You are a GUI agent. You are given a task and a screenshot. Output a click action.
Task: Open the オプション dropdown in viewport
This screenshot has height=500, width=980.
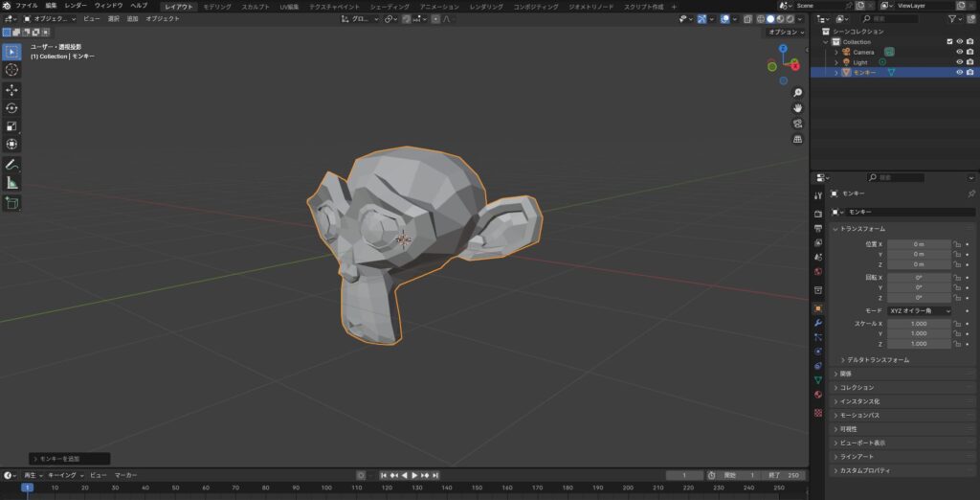pos(786,32)
